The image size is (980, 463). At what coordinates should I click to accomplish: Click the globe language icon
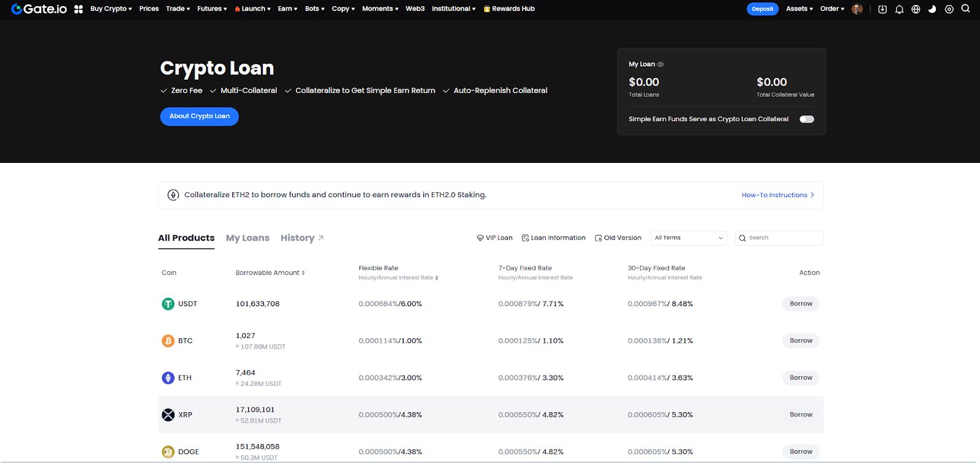coord(916,9)
